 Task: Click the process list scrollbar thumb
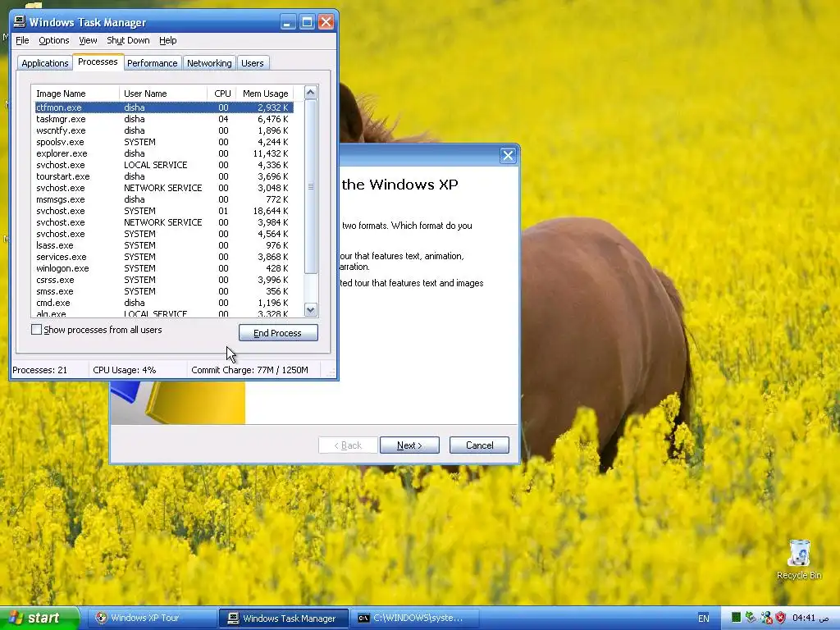[311, 186]
